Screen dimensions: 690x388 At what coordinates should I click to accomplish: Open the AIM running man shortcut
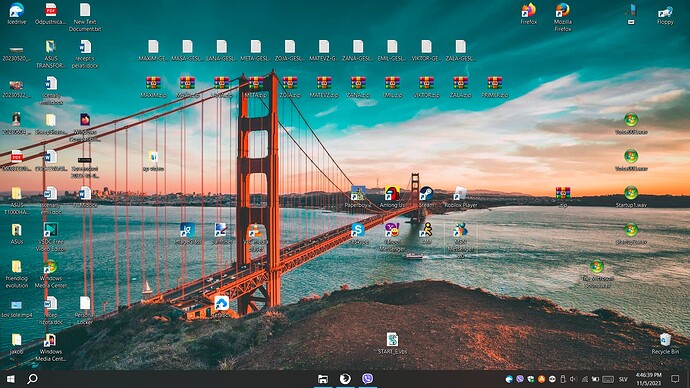(x=426, y=233)
